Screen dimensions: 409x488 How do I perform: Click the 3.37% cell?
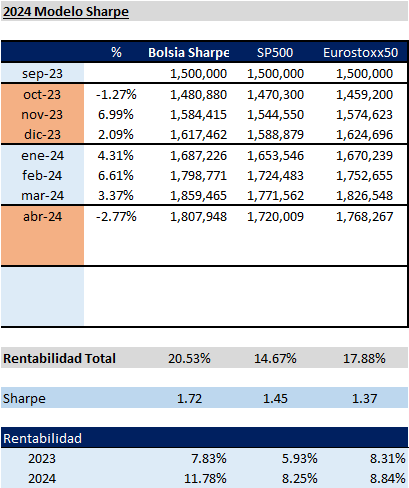[x=116, y=196]
